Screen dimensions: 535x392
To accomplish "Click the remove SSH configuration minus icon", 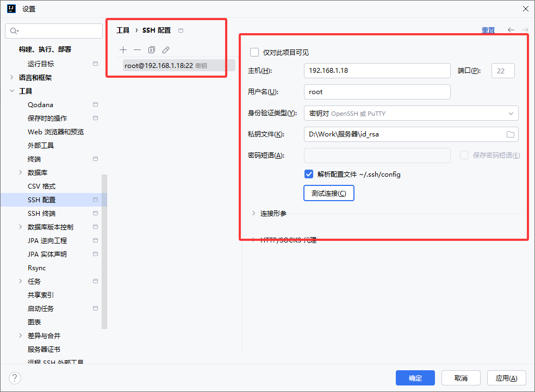I will 137,49.
